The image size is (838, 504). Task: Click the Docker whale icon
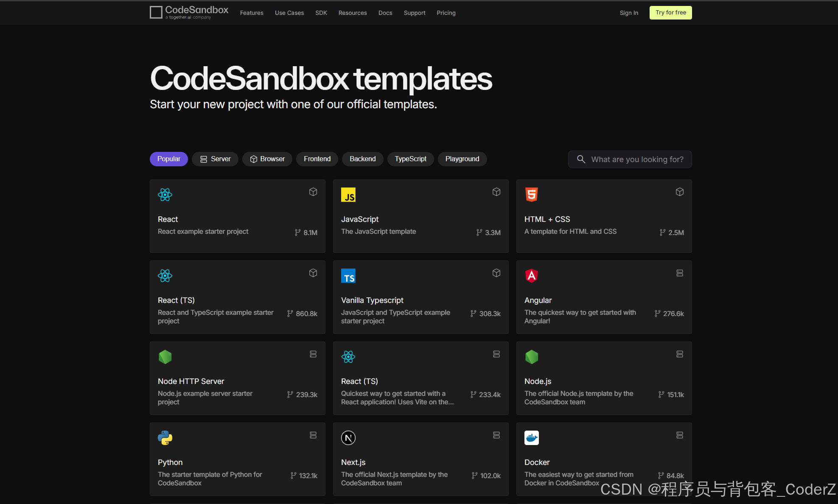[x=531, y=438]
